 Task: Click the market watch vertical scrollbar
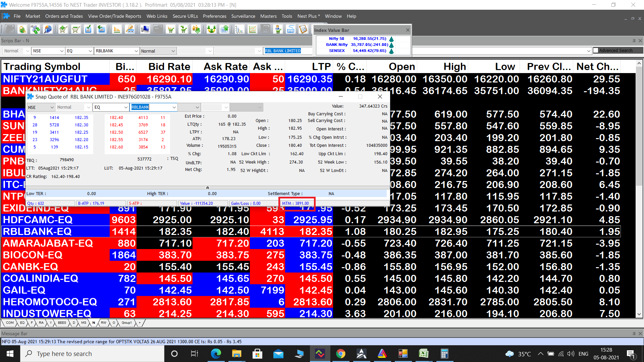pyautogui.click(x=639, y=189)
